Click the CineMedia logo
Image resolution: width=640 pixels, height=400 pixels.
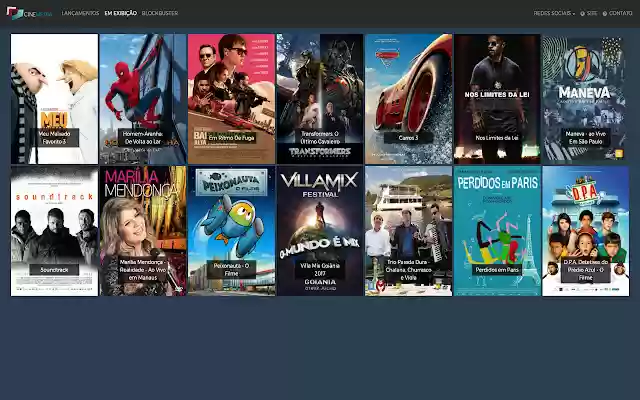[x=29, y=13]
